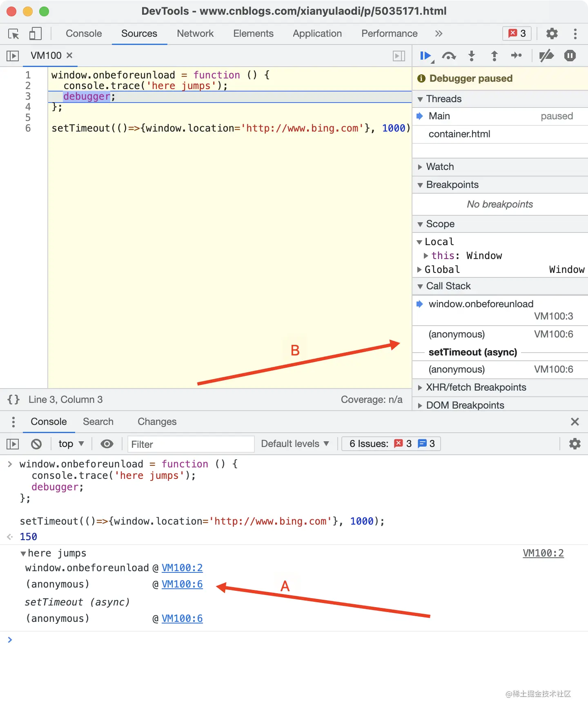The height and width of the screenshot is (715, 588).
Task: Collapse the Breakpoints section
Action: coord(500,185)
